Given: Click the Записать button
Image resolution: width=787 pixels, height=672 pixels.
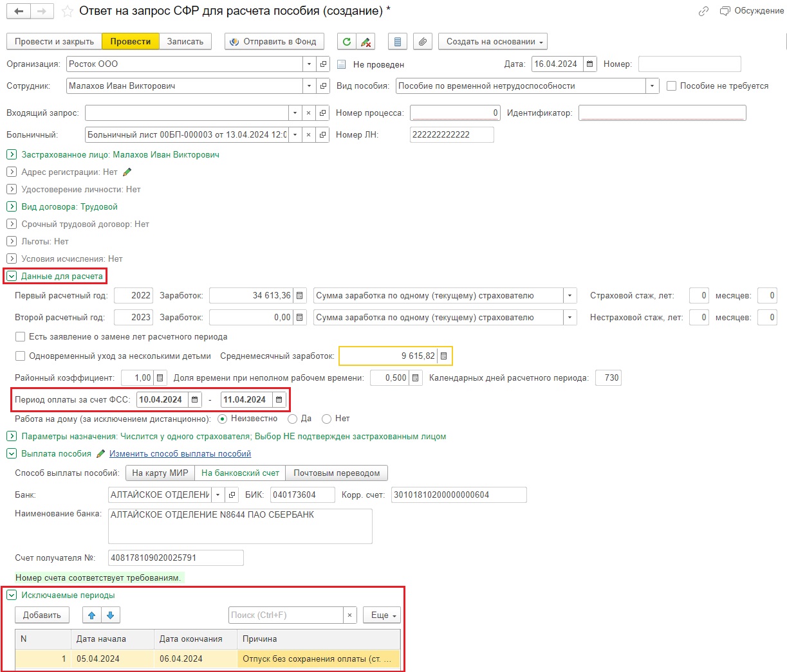Looking at the screenshot, I should click(185, 42).
